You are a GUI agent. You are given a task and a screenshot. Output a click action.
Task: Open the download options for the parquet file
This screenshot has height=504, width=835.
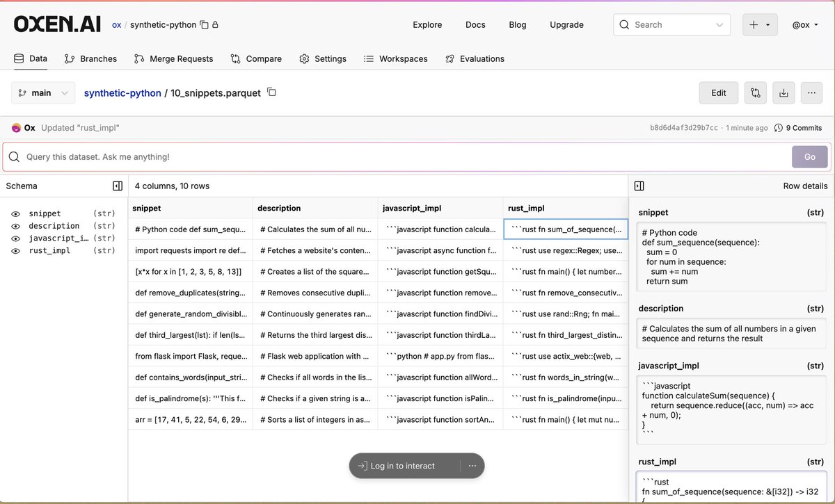click(784, 92)
